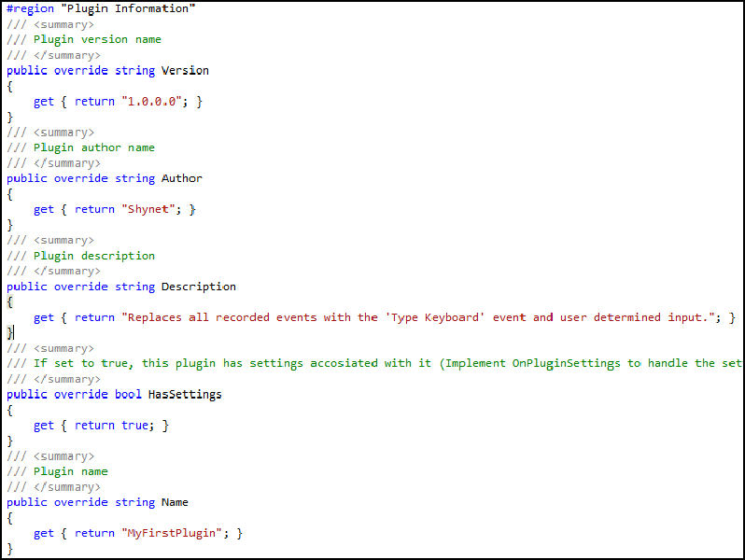Click 'override' in the Name declaration
This screenshot has height=560, width=745.
pos(81,502)
